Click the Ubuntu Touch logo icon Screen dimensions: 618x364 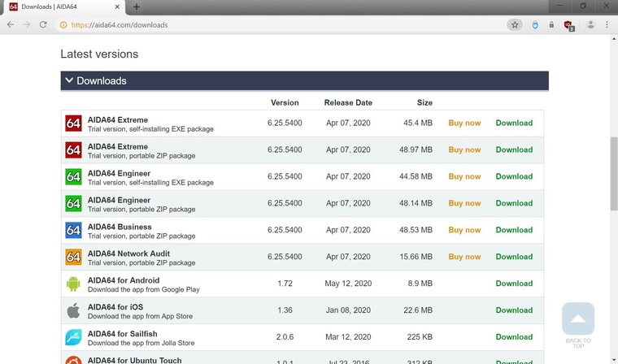click(x=73, y=360)
